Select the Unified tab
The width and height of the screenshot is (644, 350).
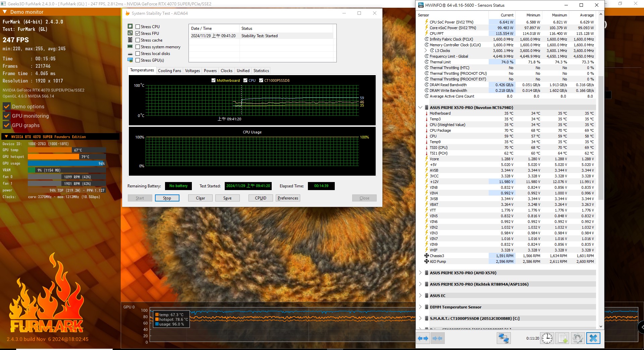[243, 71]
